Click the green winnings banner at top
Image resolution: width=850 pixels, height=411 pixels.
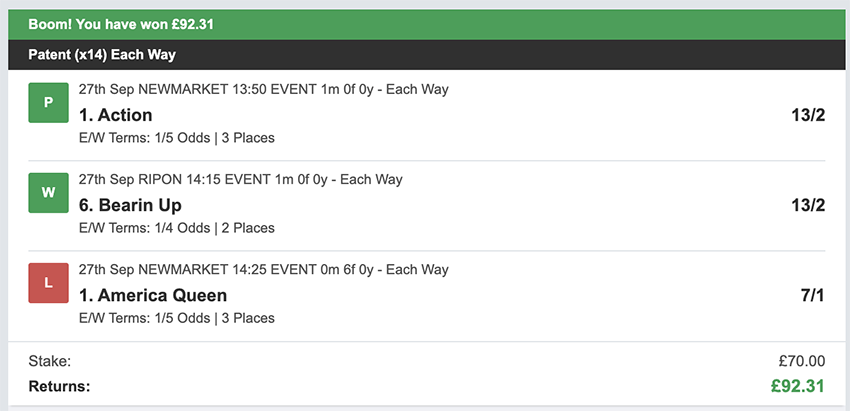[x=425, y=24]
